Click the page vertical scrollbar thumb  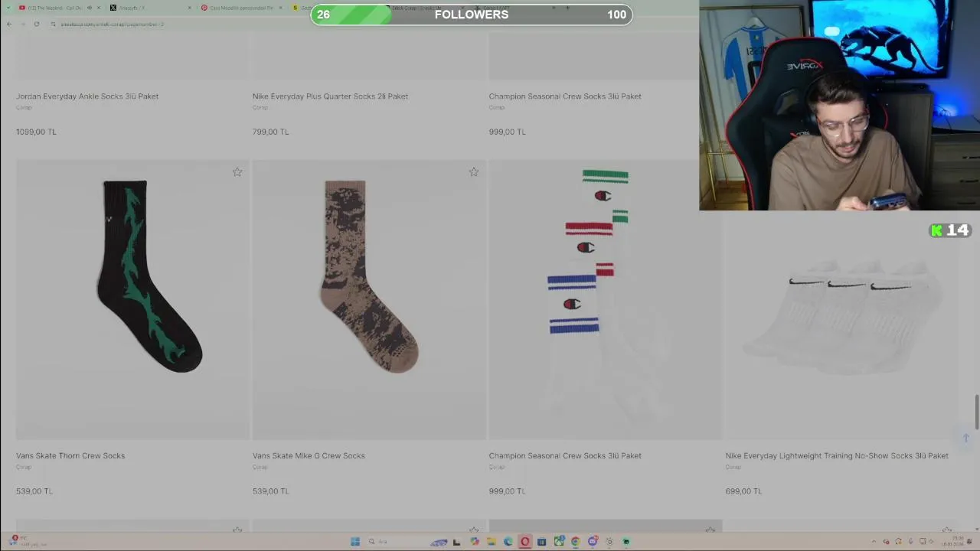coord(976,412)
